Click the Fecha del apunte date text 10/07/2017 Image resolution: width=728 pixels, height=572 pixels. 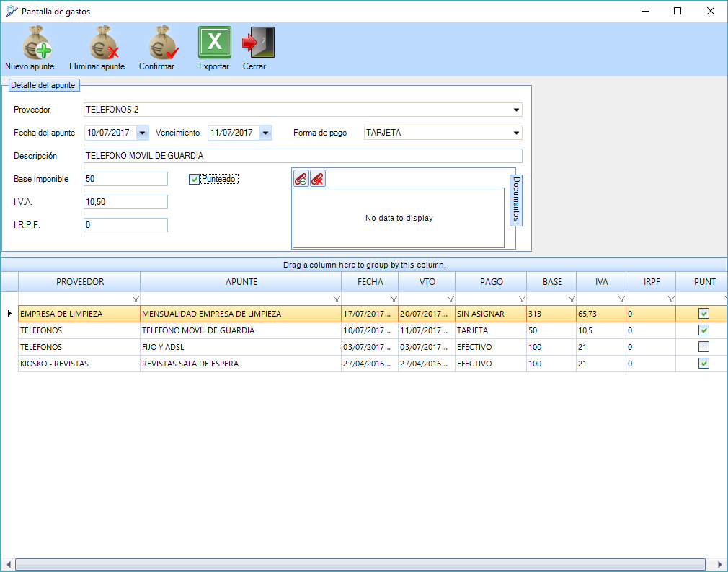108,133
